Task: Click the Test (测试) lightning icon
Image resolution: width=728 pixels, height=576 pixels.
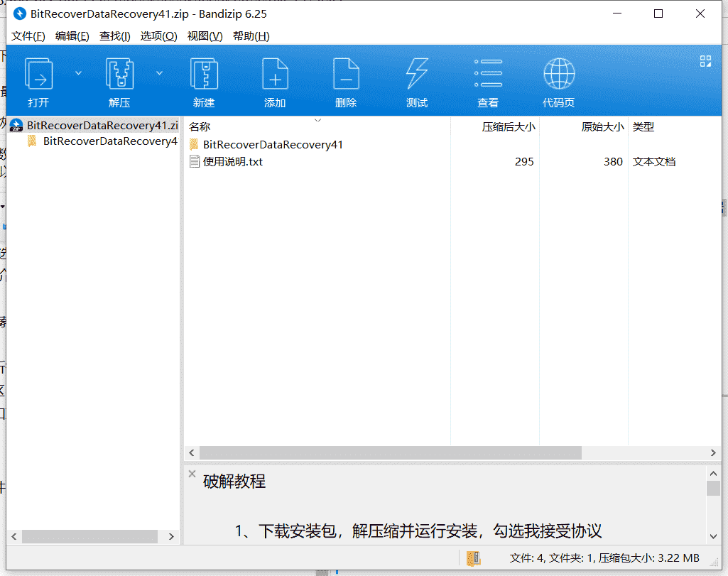Action: [x=417, y=74]
